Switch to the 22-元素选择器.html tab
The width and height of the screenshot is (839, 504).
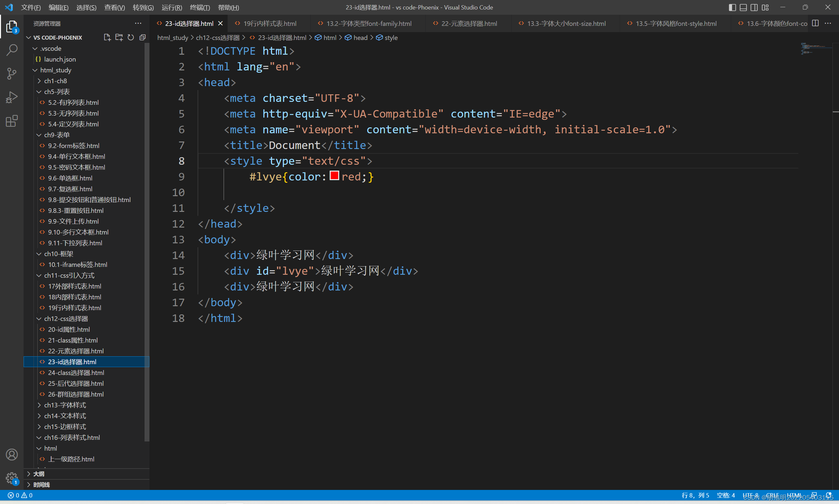tap(469, 24)
